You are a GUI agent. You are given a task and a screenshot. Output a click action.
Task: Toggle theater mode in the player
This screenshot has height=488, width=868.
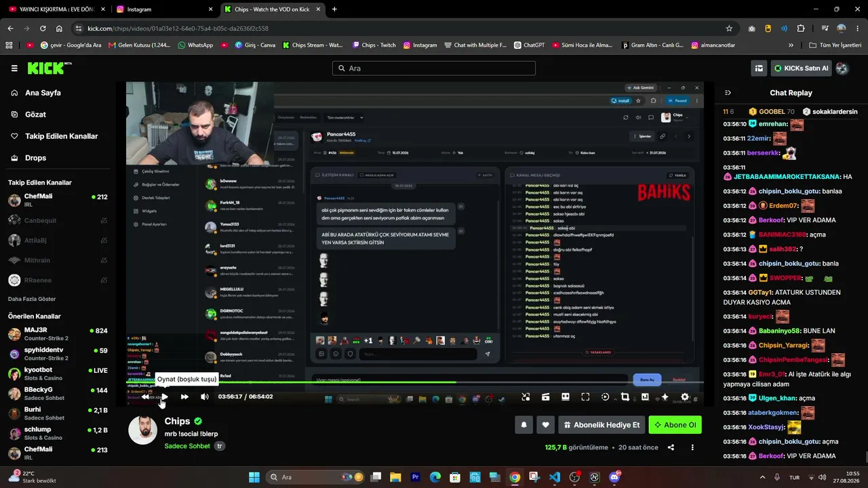pos(566,396)
